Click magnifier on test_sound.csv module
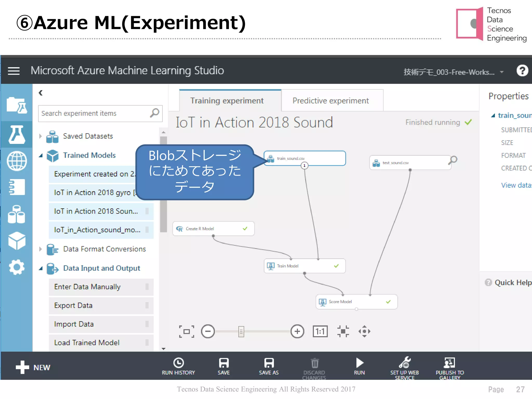Screen dimensions: 532x399 [x=453, y=160]
